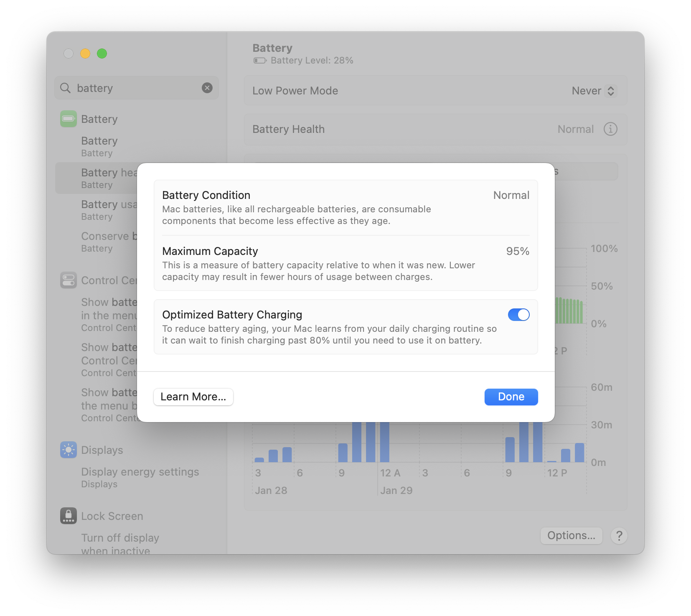Click the Battery Condition heading
Image resolution: width=691 pixels, height=616 pixels.
click(206, 195)
